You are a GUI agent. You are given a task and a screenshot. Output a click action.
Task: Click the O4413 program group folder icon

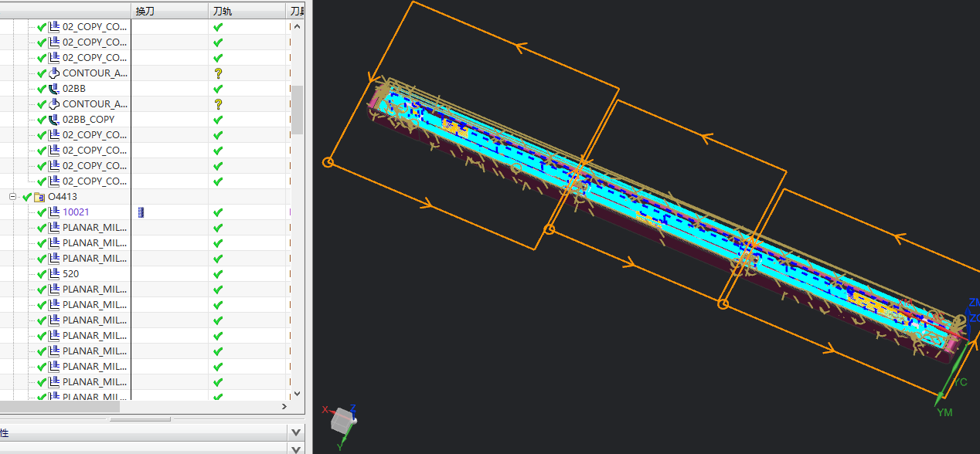coord(39,197)
